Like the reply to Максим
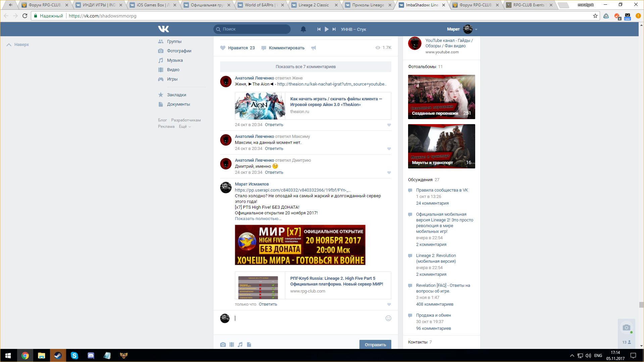Screen dimensions: 644x362 click(x=389, y=149)
